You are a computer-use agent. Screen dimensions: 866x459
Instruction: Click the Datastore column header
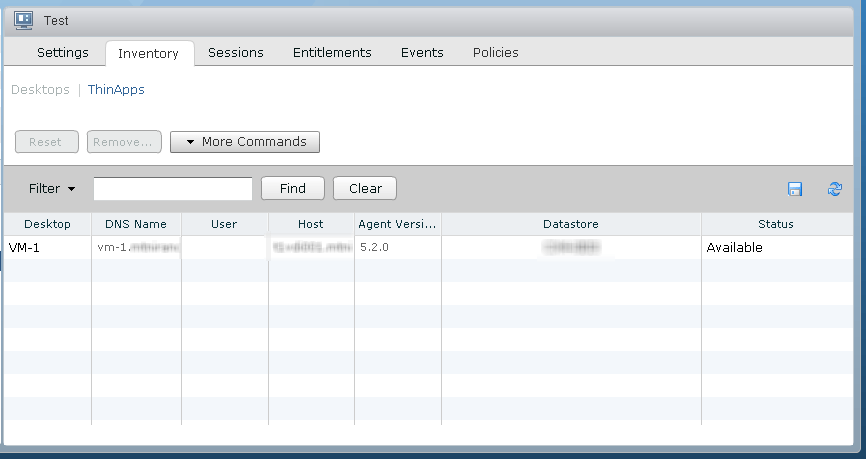click(x=570, y=224)
